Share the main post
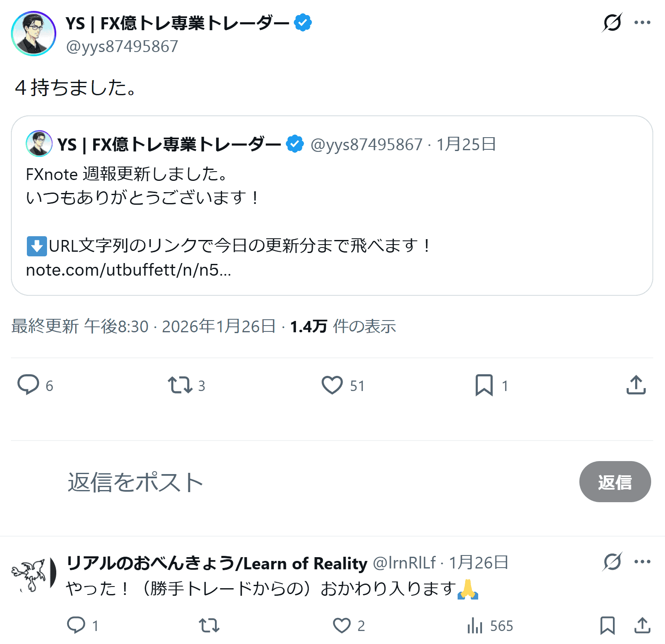Image resolution: width=665 pixels, height=644 pixels. coord(636,385)
